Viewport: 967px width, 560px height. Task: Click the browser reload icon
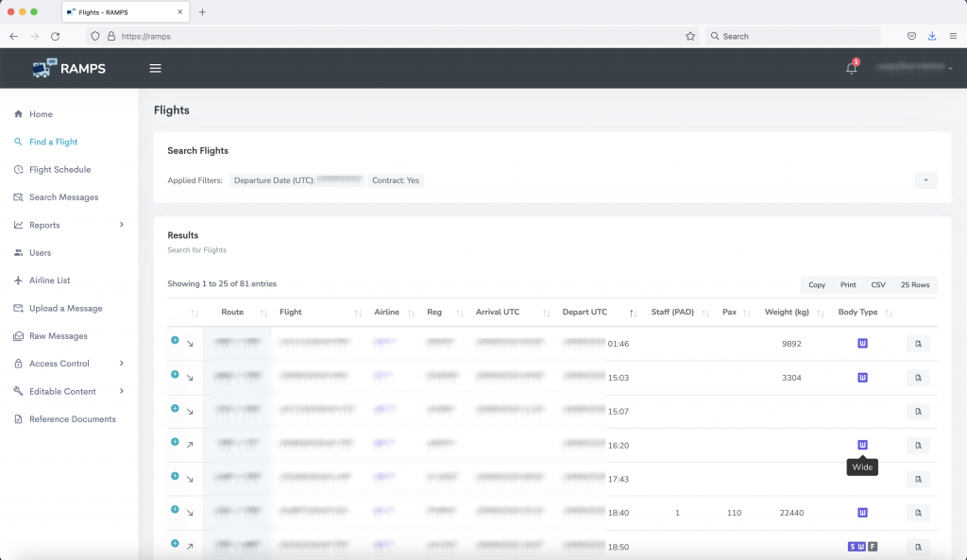point(56,36)
